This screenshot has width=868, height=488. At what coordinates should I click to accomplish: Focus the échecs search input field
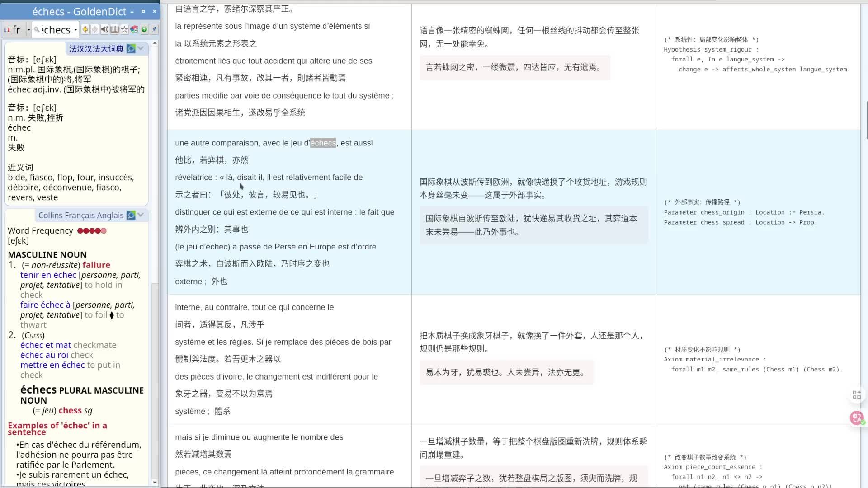point(56,30)
